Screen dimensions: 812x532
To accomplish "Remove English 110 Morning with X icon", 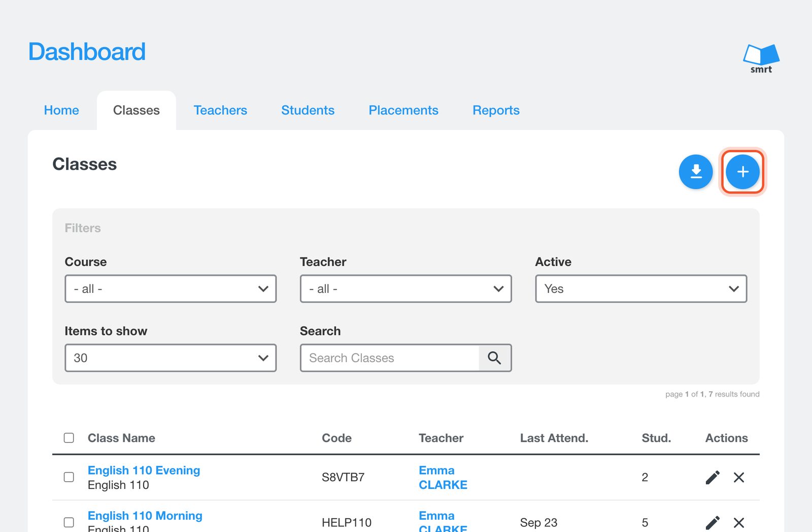I will click(739, 522).
